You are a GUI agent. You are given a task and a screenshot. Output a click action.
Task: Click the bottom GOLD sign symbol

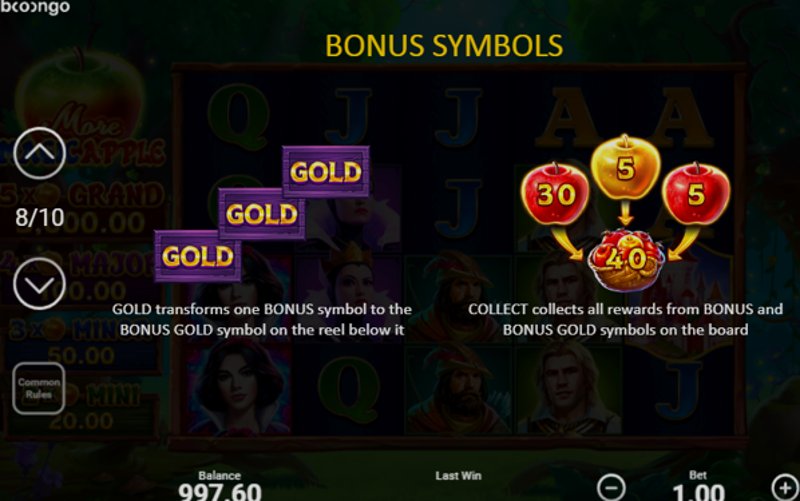click(197, 256)
